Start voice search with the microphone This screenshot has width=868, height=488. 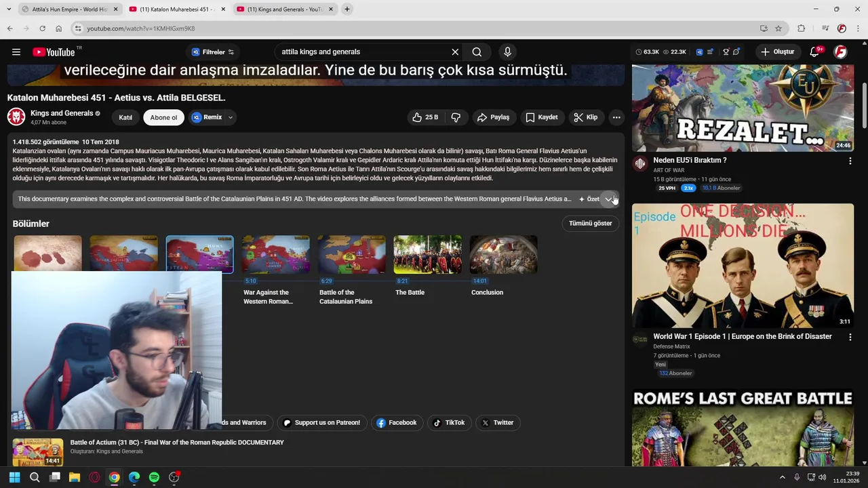click(x=507, y=52)
